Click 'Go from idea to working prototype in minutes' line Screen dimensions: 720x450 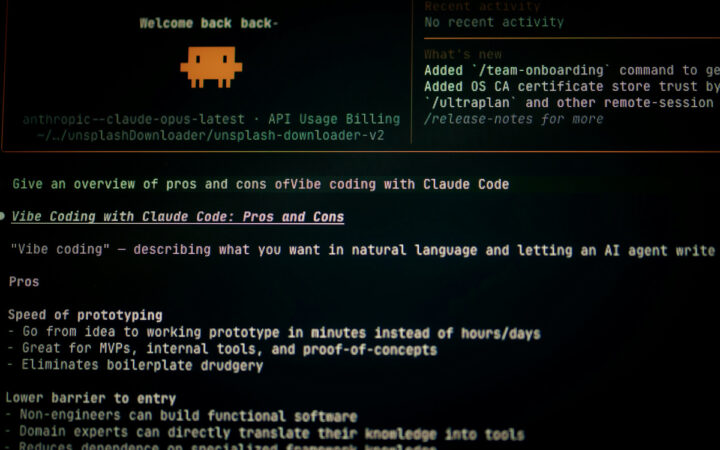click(x=274, y=332)
